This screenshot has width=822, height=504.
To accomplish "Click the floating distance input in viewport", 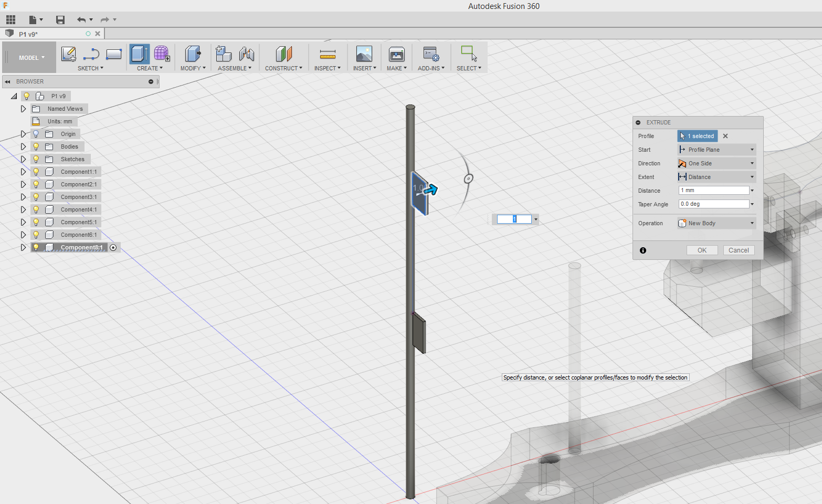I will pyautogui.click(x=514, y=219).
